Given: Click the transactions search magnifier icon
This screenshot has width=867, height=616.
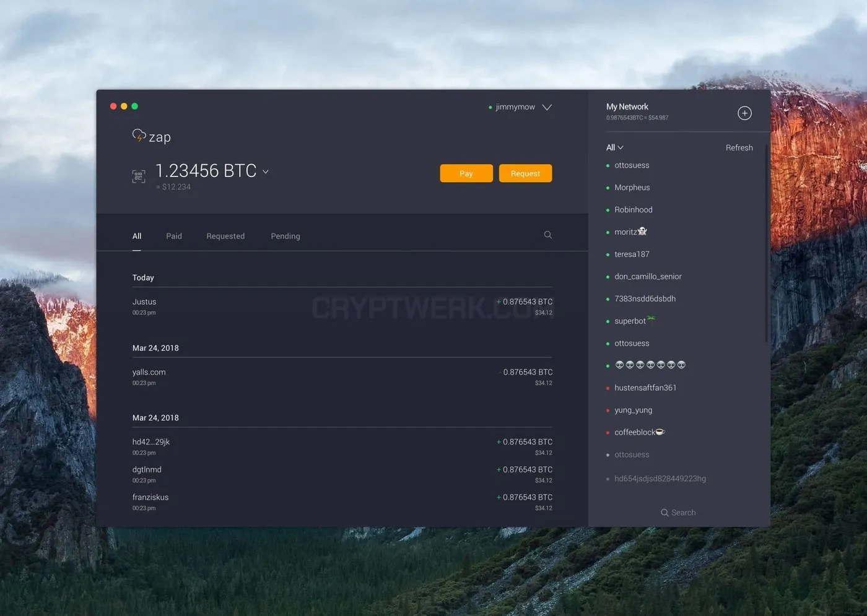Looking at the screenshot, I should click(548, 235).
